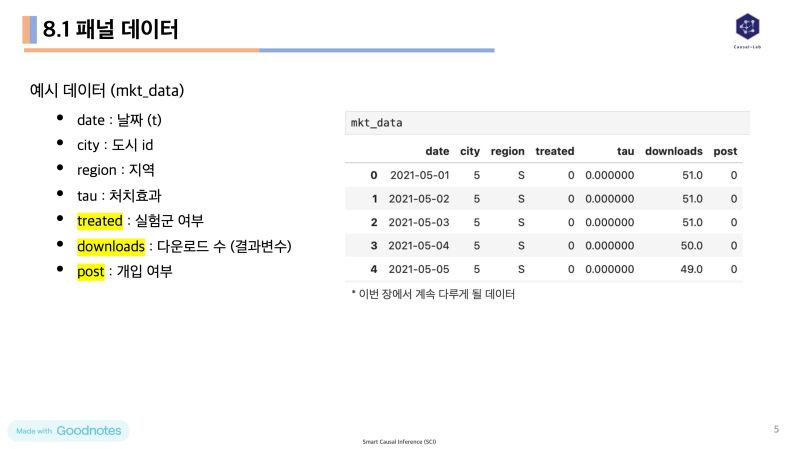The height and width of the screenshot is (449, 799).
Task: Click the 'region' column header
Action: click(508, 151)
